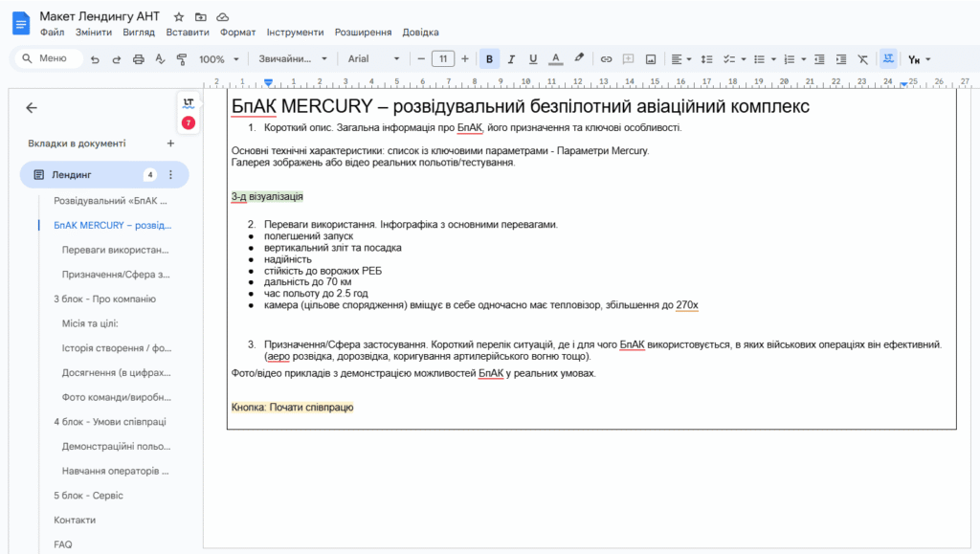Go to outline heading 3 блок - Про компанію
This screenshot has width=980, height=554.
(x=104, y=299)
